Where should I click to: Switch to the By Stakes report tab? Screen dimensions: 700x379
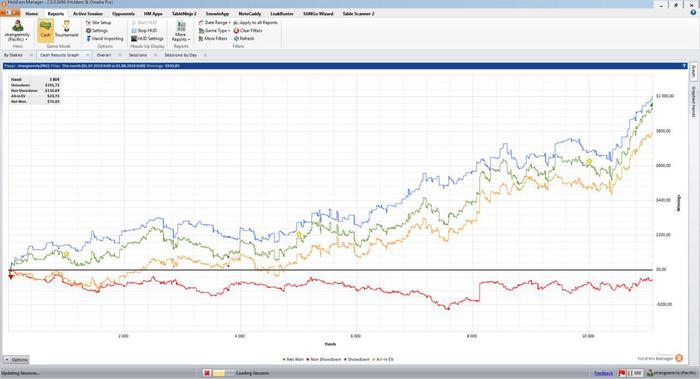pos(13,55)
